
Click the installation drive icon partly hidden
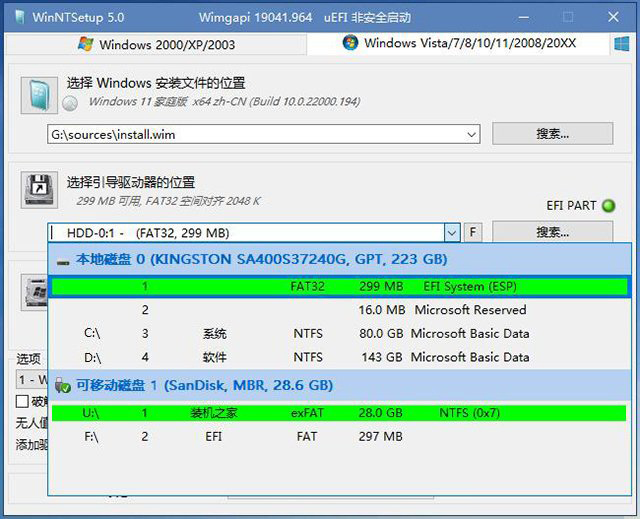click(x=35, y=292)
